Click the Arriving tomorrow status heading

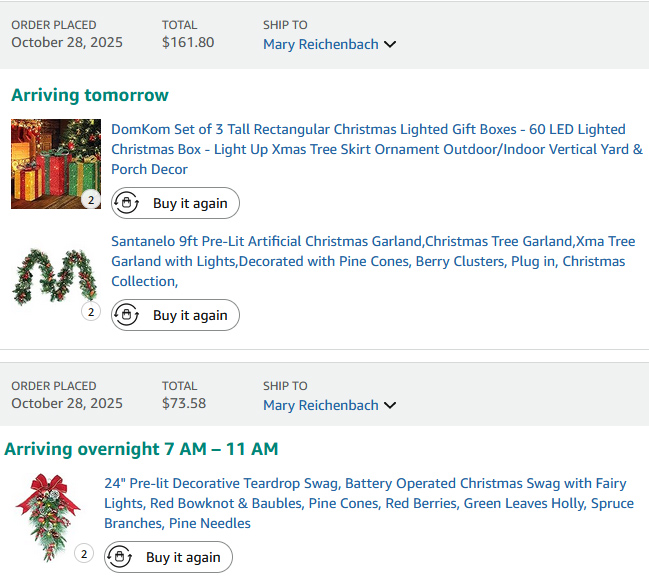tap(90, 95)
